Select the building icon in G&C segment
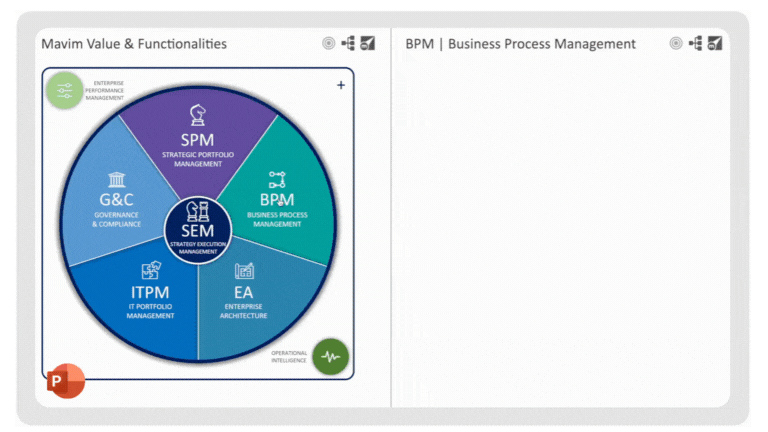 (x=117, y=179)
